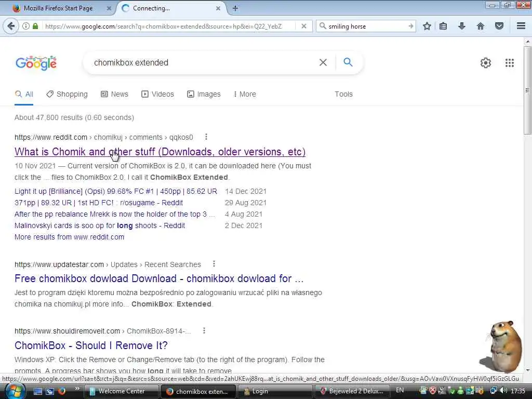Click the Google blue search magnifier button
Image resolution: width=532 pixels, height=399 pixels.
tap(348, 62)
